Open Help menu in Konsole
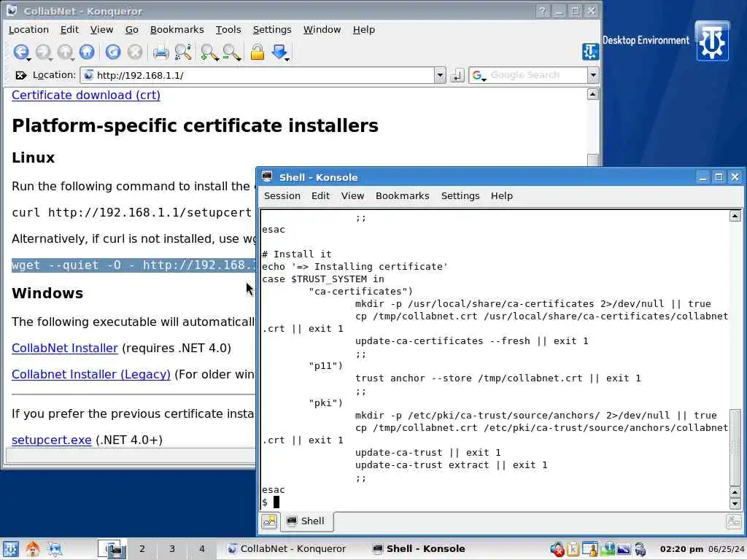Screen dimensions: 747x560 click(x=502, y=195)
